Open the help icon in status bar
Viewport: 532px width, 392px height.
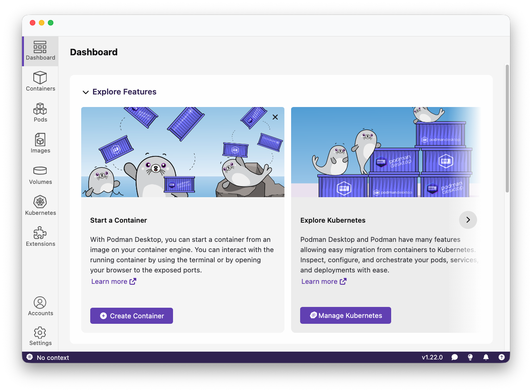pyautogui.click(x=501, y=357)
